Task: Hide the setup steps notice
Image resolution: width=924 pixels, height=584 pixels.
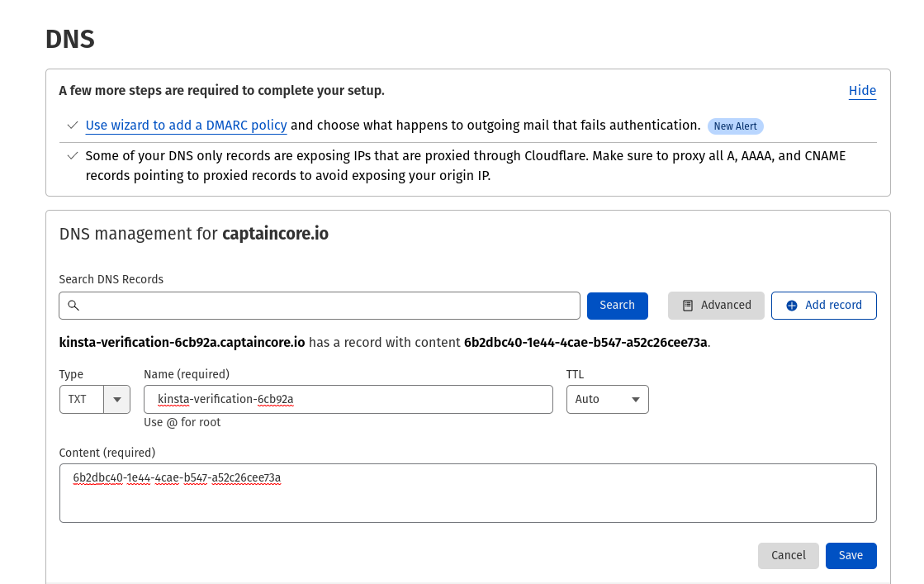Action: [862, 91]
